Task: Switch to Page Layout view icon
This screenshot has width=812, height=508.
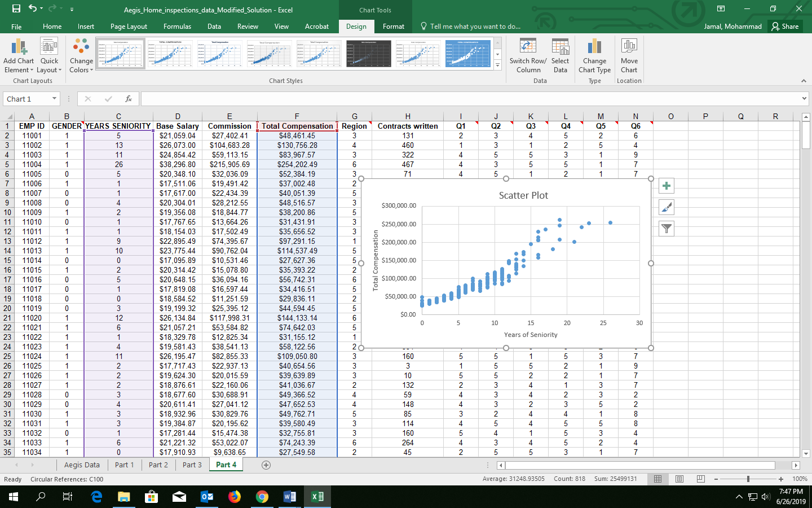Action: (x=679, y=479)
